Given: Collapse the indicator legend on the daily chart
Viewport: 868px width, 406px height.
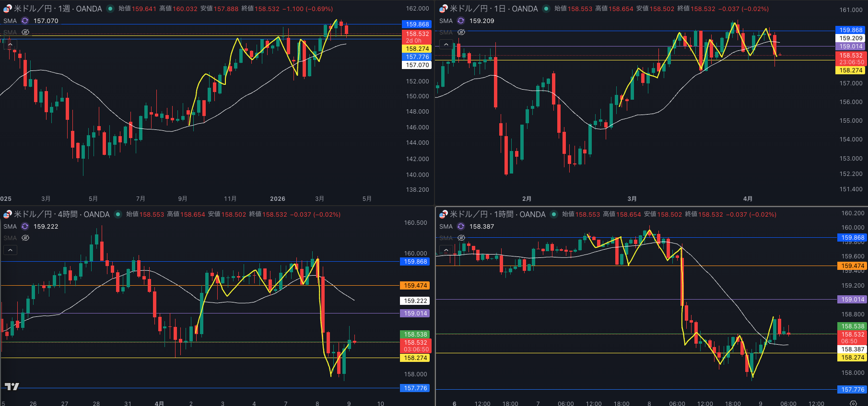Looking at the screenshot, I should 446,44.
